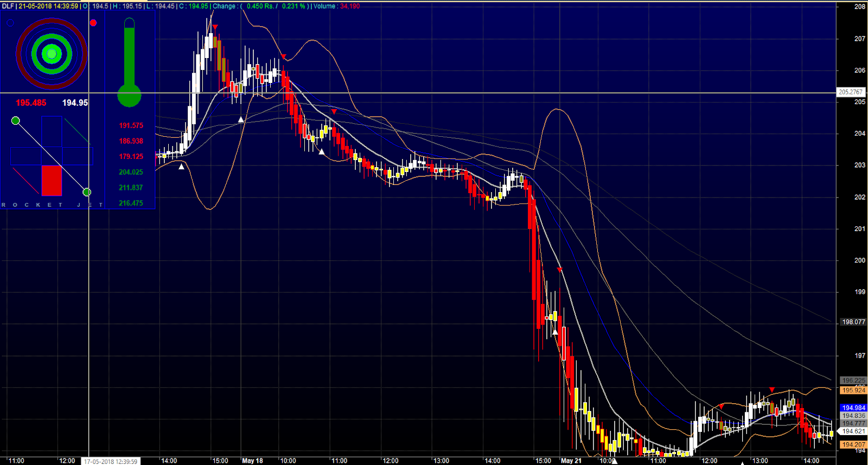The height and width of the screenshot is (465, 868).
Task: Click the 179.125 target level
Action: point(131,157)
